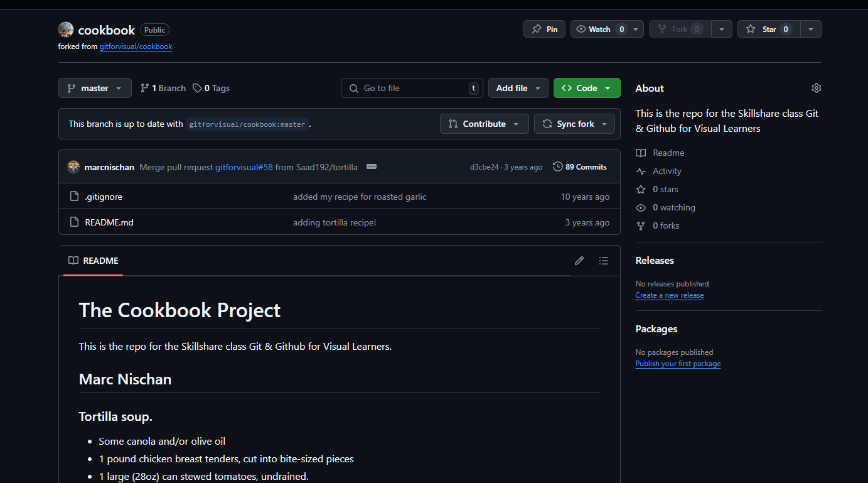868x483 pixels.
Task: Open pull request gitforvisual#58 link
Action: [x=244, y=167]
